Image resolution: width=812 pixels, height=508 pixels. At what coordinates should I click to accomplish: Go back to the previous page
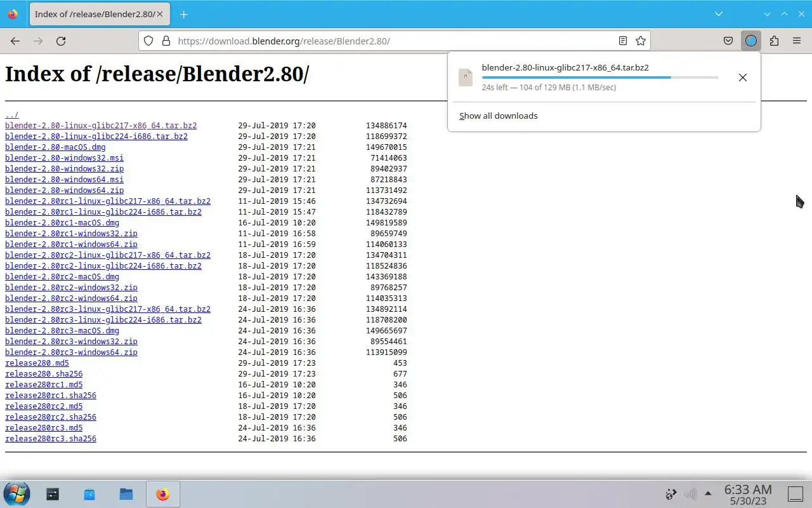click(x=15, y=41)
